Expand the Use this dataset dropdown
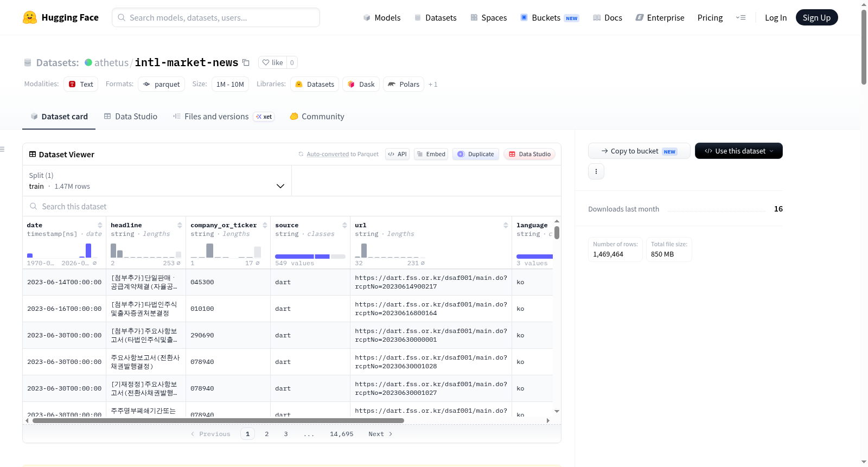This screenshot has height=467, width=868. pyautogui.click(x=738, y=151)
